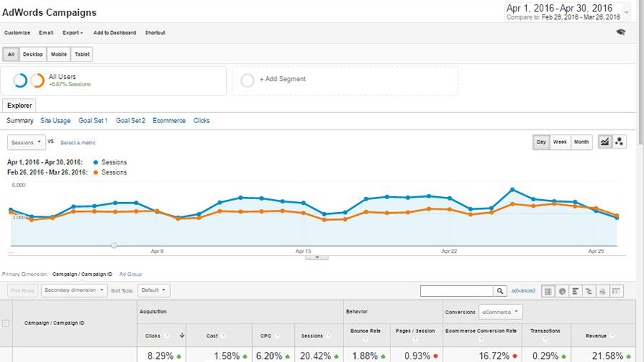Click Add to Dashboard
Viewport: 644px width, 362px height.
coord(114,33)
